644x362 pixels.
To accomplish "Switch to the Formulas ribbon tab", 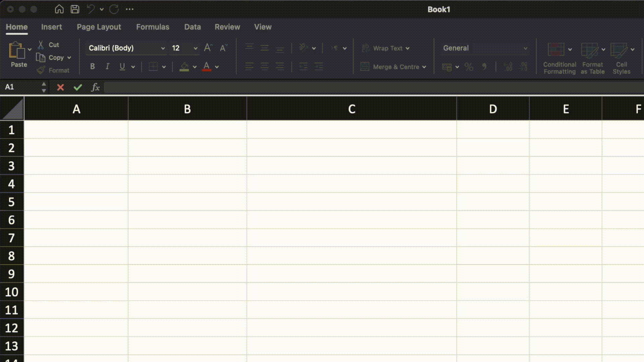I will [x=153, y=27].
